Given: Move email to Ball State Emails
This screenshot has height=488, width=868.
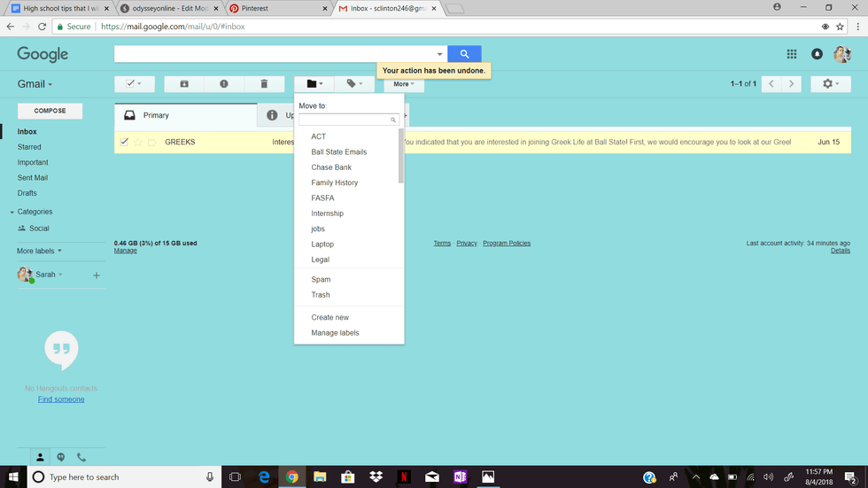Looking at the screenshot, I should point(338,152).
